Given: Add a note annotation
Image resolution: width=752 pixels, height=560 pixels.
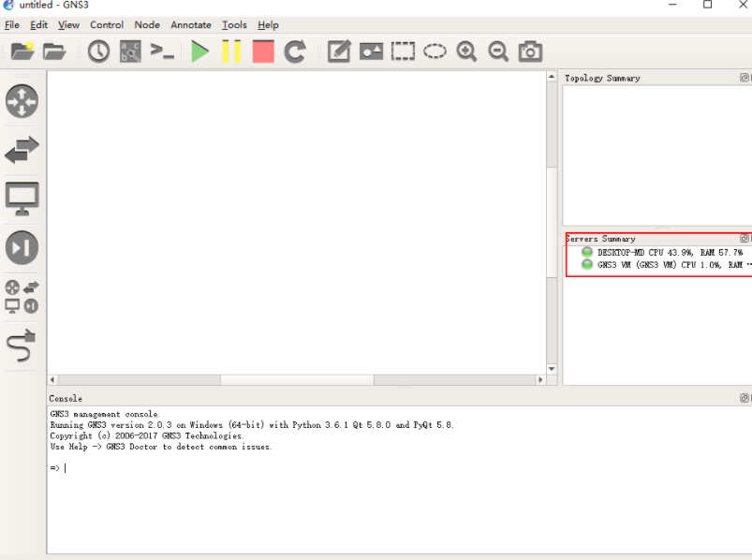Looking at the screenshot, I should 337,52.
